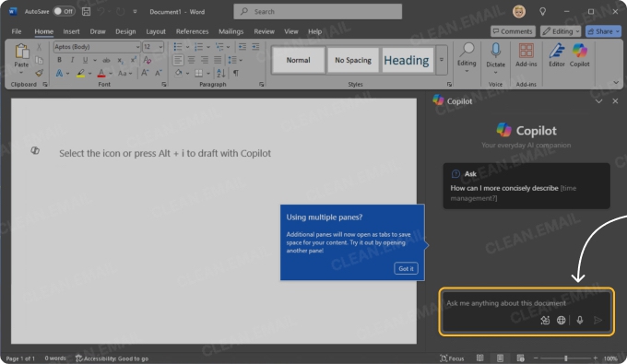The height and width of the screenshot is (364, 627).
Task: Click the Save floppy disk icon
Action: click(86, 11)
